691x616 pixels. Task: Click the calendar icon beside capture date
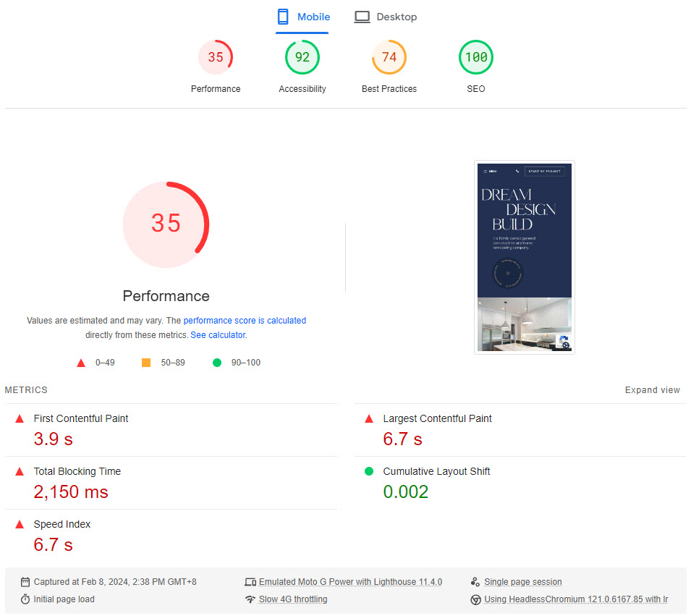(25, 582)
